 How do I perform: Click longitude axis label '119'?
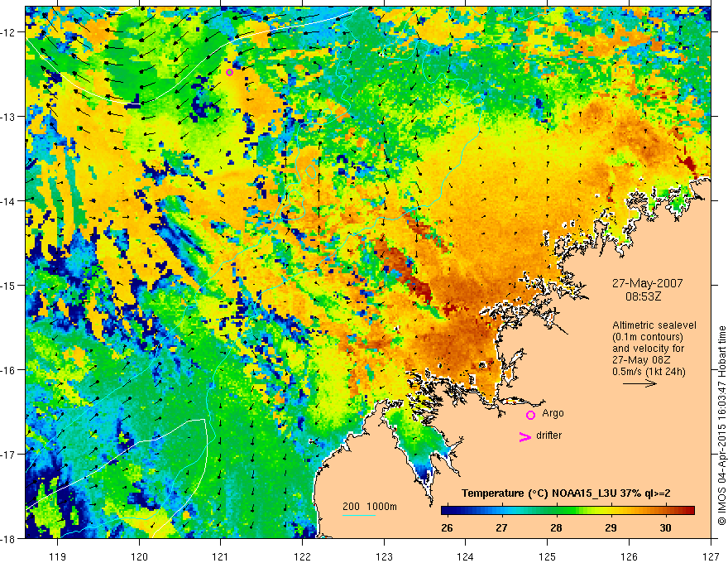(x=58, y=556)
